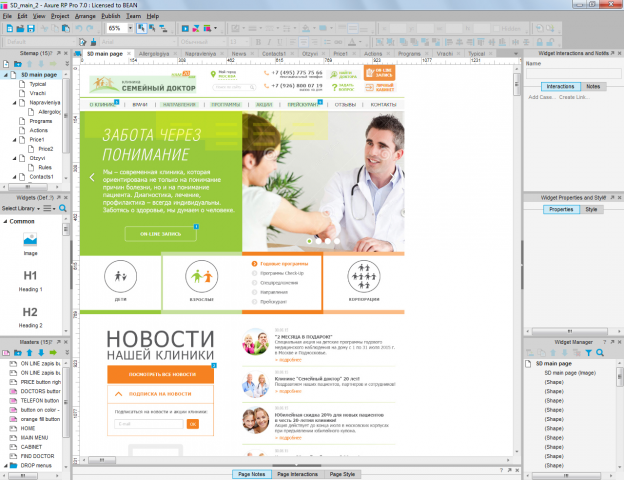Pick the Heading 1 widget
Viewport: 624px width, 480px height.
point(30,281)
